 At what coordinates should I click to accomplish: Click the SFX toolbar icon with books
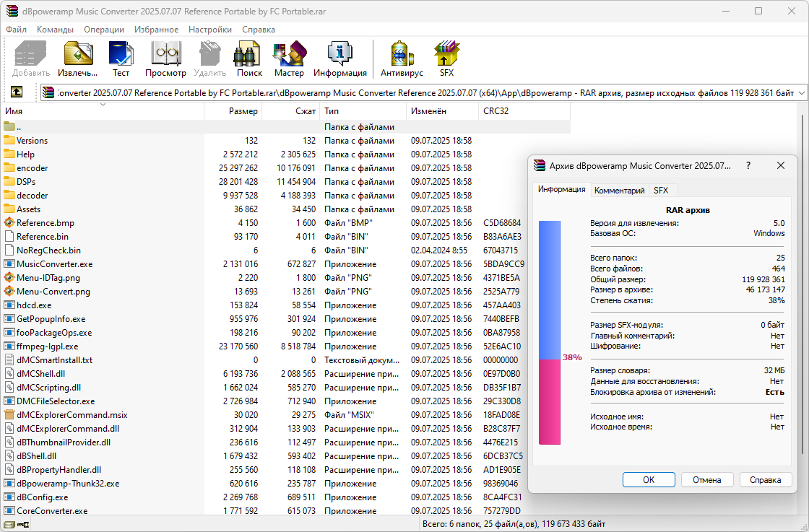click(447, 53)
